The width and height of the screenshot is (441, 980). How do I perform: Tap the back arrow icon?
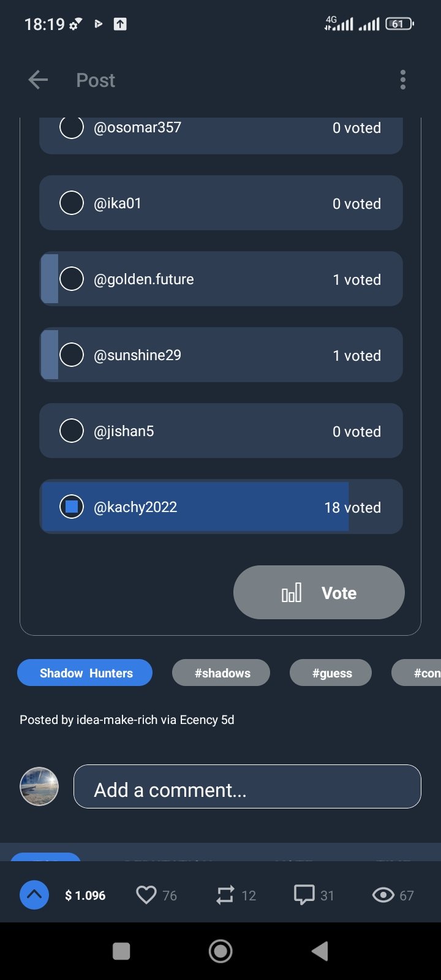38,80
